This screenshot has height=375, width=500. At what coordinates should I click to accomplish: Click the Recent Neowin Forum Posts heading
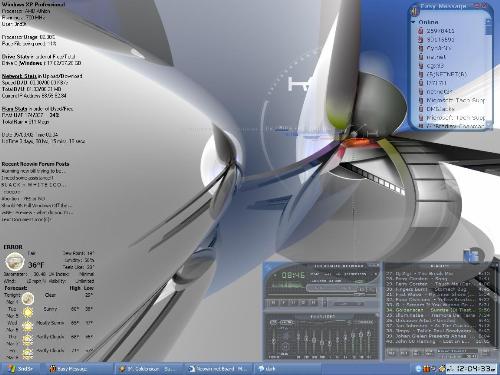[x=35, y=164]
